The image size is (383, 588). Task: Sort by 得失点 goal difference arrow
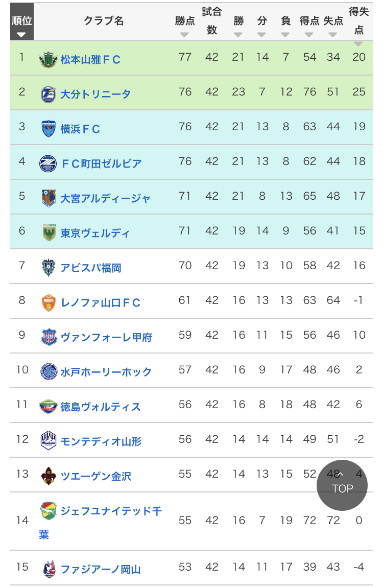pos(358,44)
